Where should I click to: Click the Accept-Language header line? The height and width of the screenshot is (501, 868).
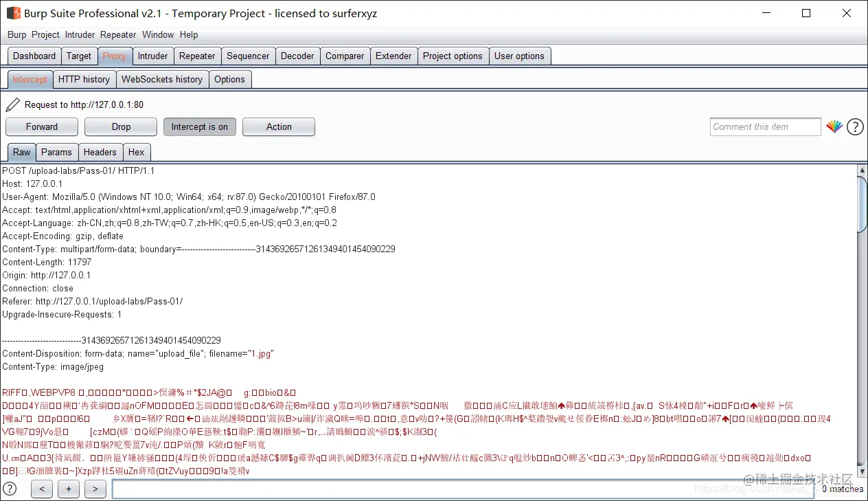[x=170, y=223]
